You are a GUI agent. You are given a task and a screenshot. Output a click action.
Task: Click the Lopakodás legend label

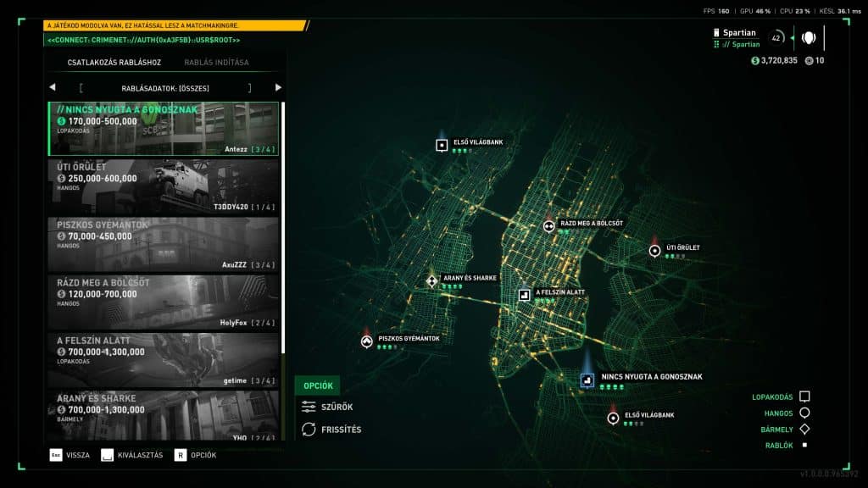[772, 396]
